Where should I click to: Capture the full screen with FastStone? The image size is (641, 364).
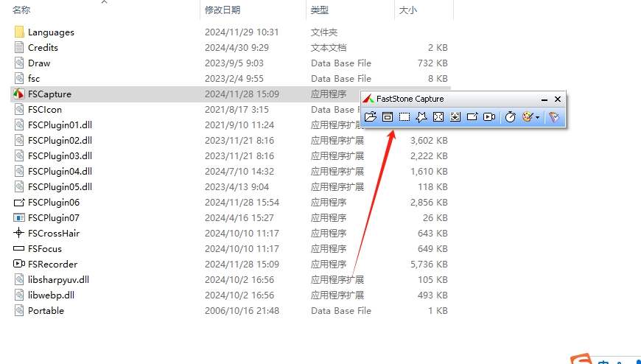[x=438, y=117]
